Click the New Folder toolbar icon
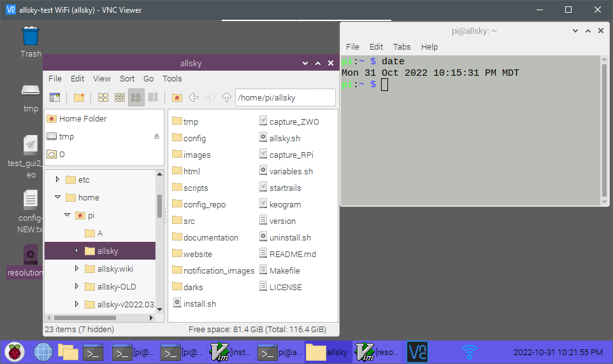 click(79, 97)
